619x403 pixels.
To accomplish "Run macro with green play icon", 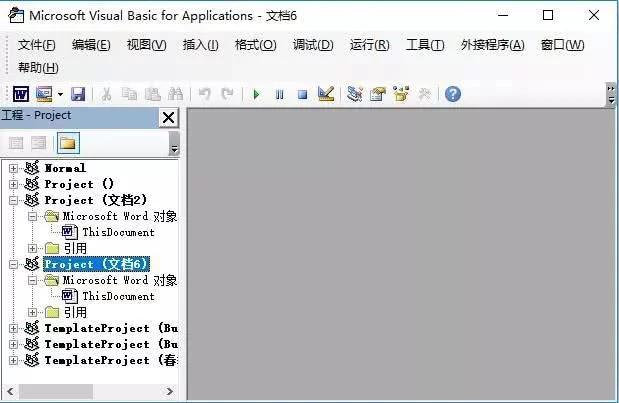I will tap(256, 95).
